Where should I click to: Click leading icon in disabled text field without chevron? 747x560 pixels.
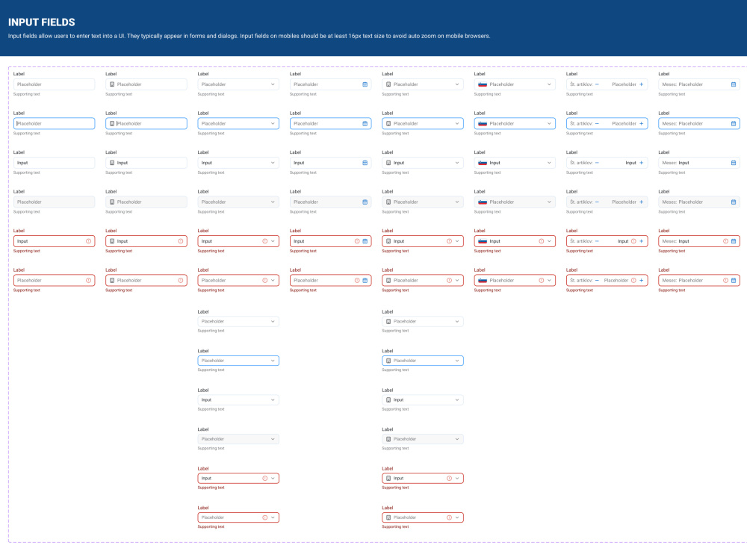coord(112,202)
